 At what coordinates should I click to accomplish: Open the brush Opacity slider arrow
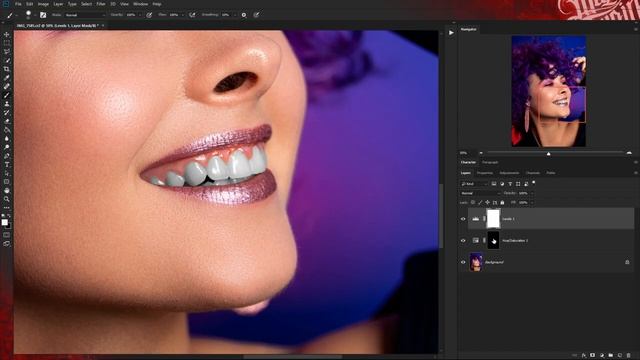[140, 15]
